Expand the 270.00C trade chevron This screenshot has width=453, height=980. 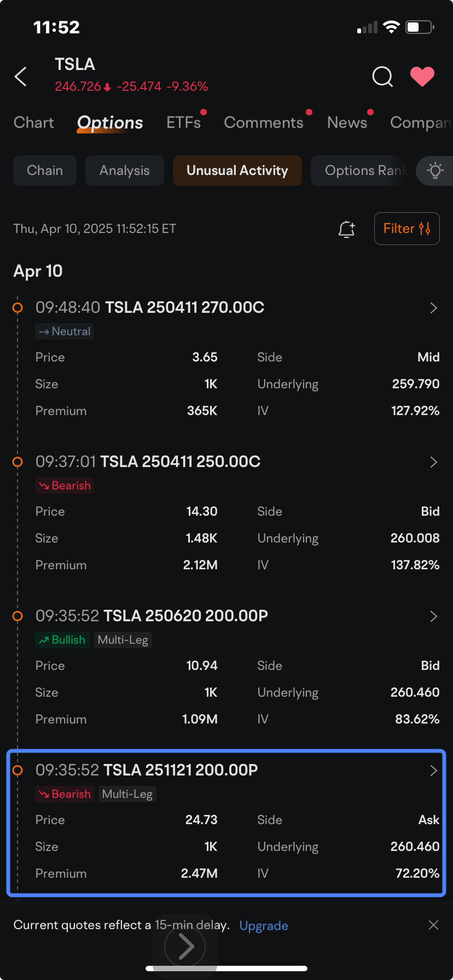coord(433,308)
